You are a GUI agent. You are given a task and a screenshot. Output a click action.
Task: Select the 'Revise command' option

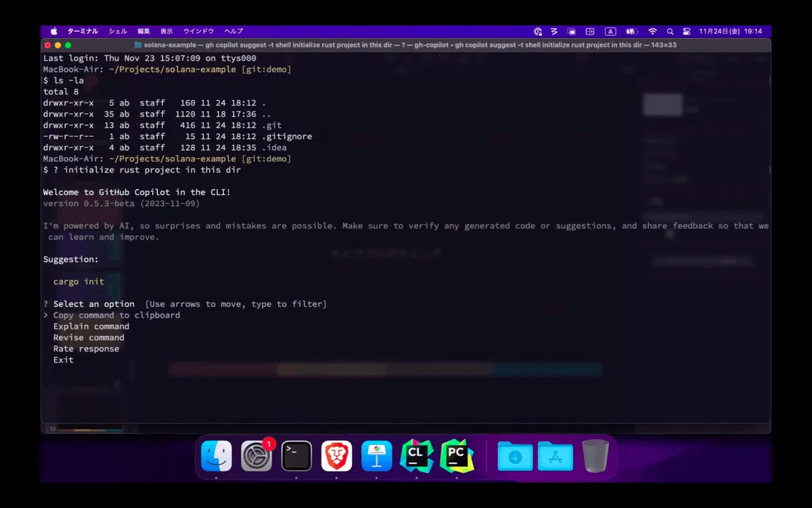click(89, 337)
